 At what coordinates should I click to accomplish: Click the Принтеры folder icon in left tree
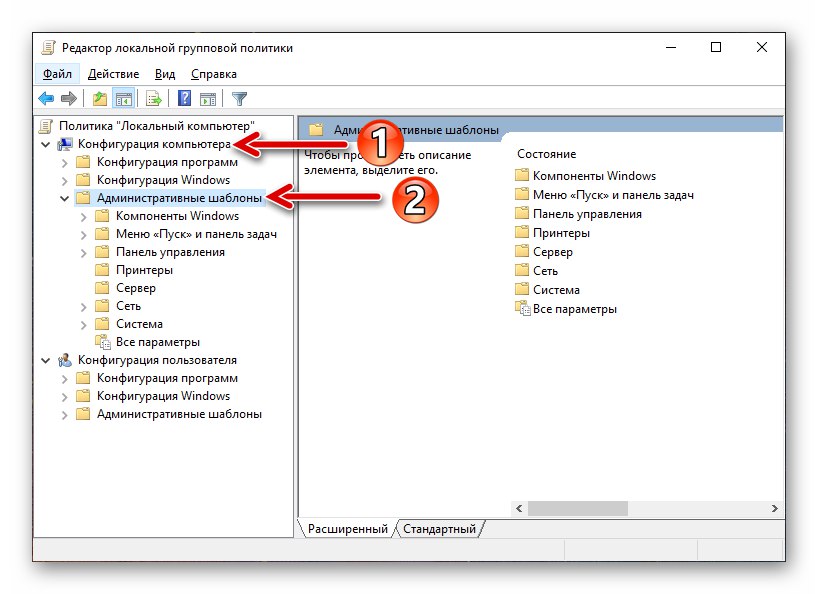(x=102, y=270)
